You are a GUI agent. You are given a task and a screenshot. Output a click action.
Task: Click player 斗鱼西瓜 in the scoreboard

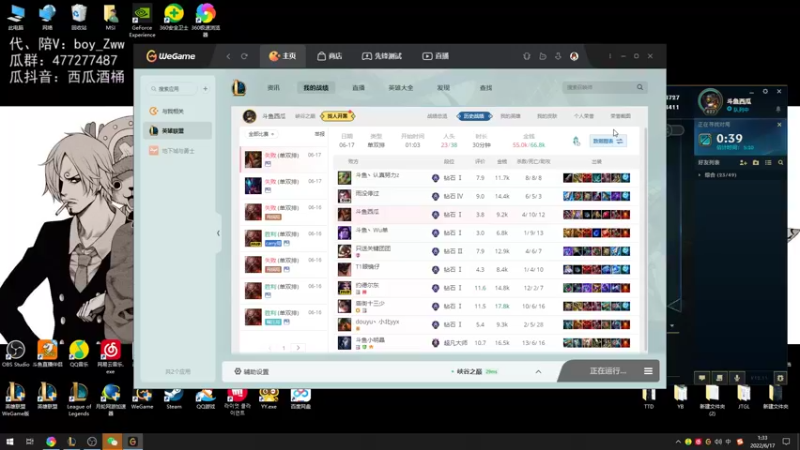coord(367,212)
